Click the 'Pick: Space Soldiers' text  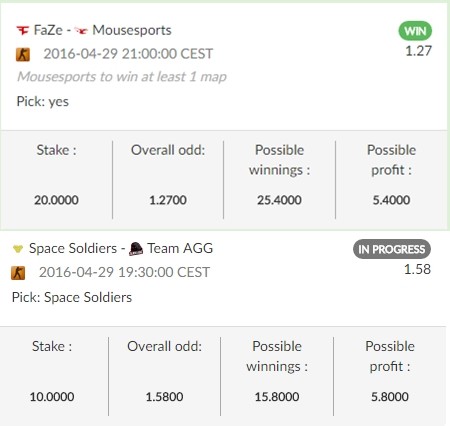coord(72,297)
